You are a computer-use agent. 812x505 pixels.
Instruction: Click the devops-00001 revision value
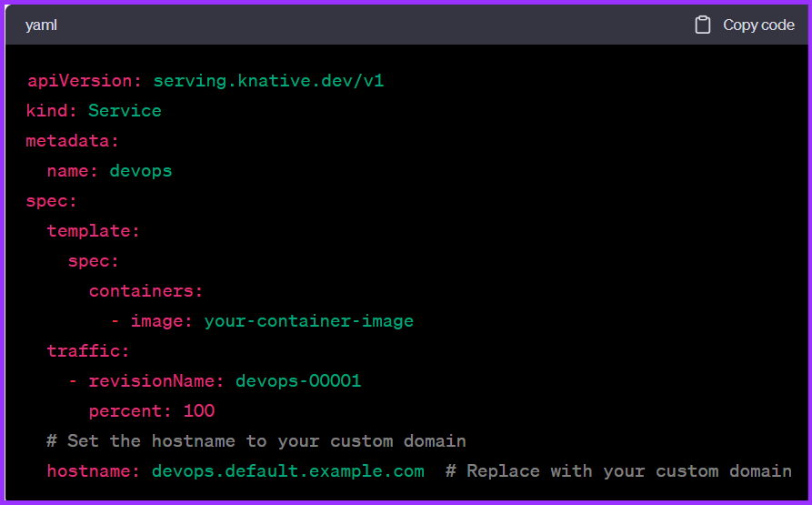pos(298,380)
